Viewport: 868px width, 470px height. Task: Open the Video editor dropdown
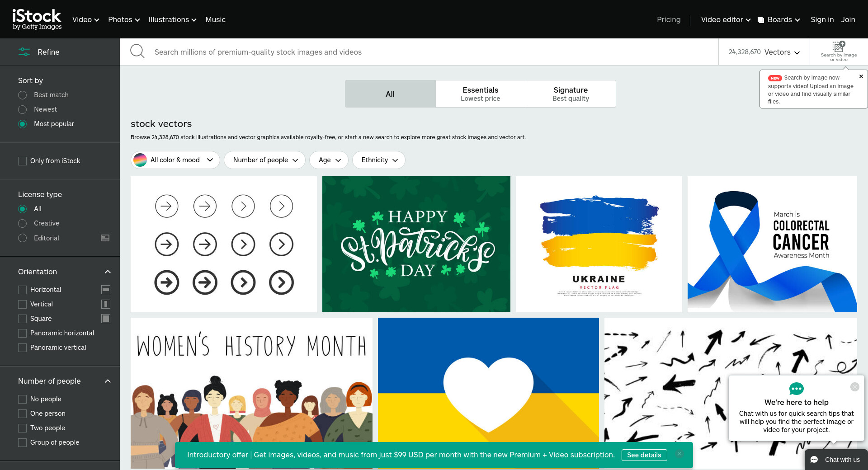coord(726,19)
